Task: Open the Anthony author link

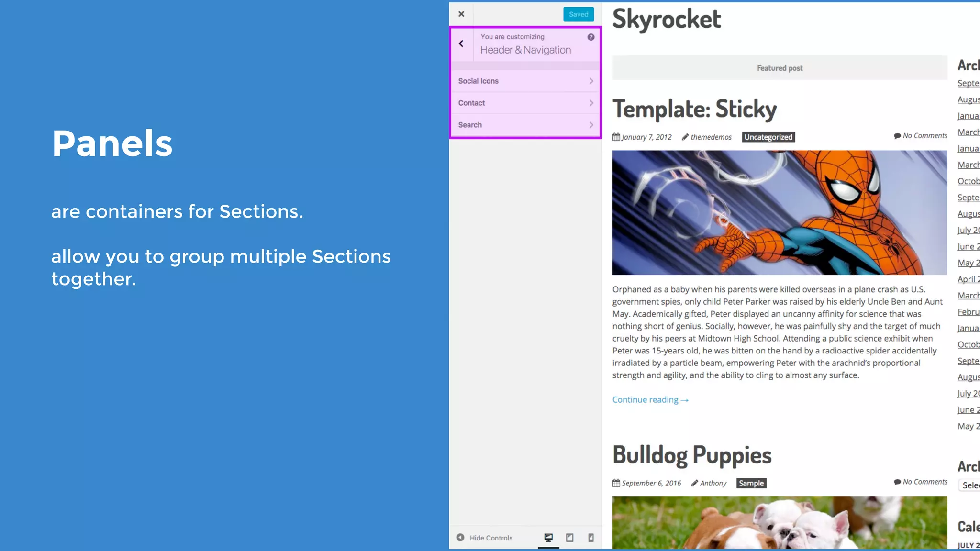Action: pyautogui.click(x=713, y=483)
